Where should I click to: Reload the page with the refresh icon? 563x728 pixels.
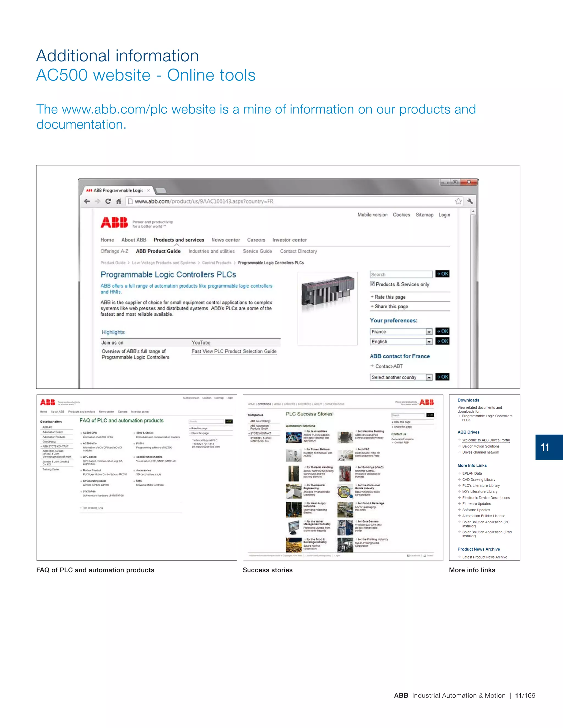[x=108, y=201]
